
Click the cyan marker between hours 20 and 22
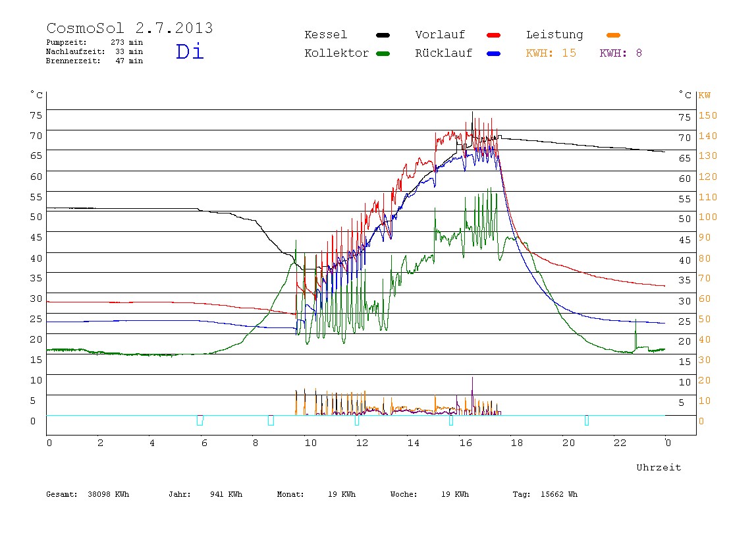pyautogui.click(x=587, y=420)
